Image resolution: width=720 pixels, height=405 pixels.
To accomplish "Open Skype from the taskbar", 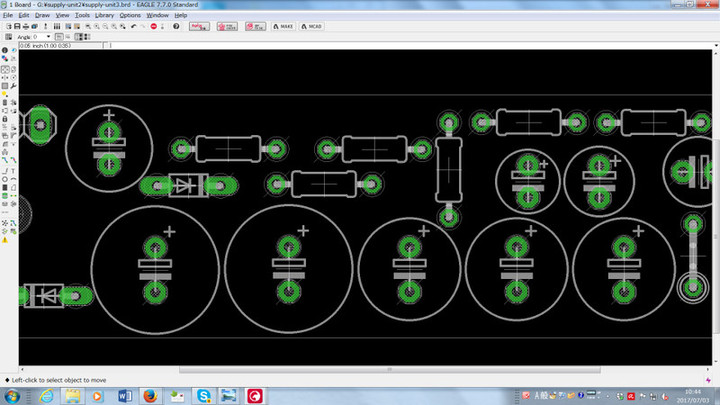I will [x=204, y=396].
